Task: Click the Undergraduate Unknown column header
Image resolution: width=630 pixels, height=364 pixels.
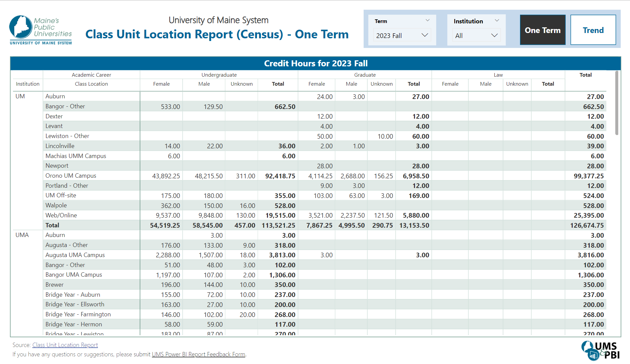Action: (242, 84)
